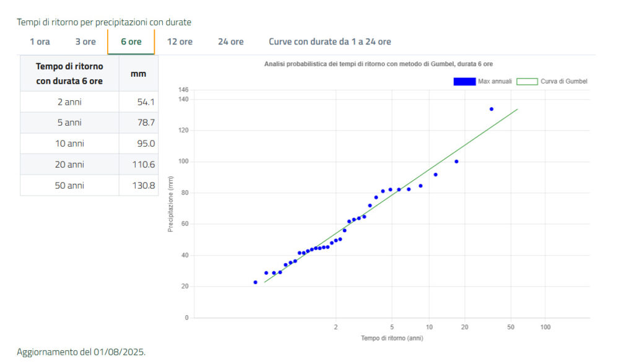Click the Tempo di ritorno con durata header
The width and height of the screenshot is (634, 364).
point(69,74)
